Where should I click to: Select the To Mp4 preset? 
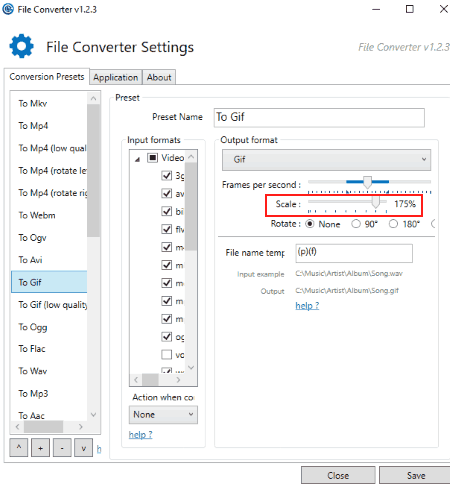(x=49, y=126)
